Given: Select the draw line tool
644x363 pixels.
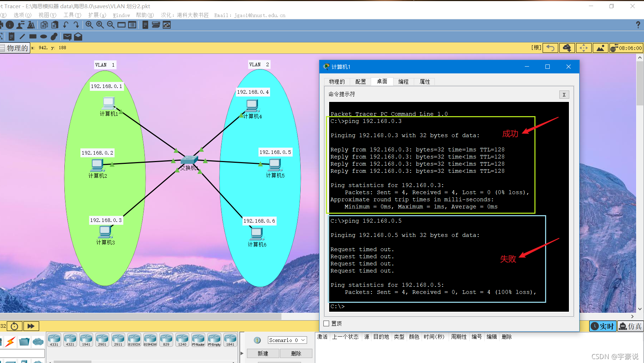Looking at the screenshot, I should pos(22,36).
